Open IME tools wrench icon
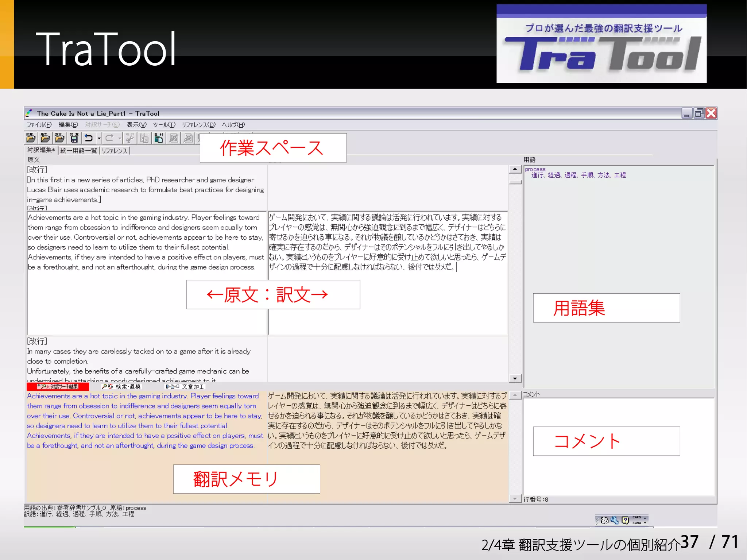Screen dimensions: 747x560 click(x=615, y=520)
